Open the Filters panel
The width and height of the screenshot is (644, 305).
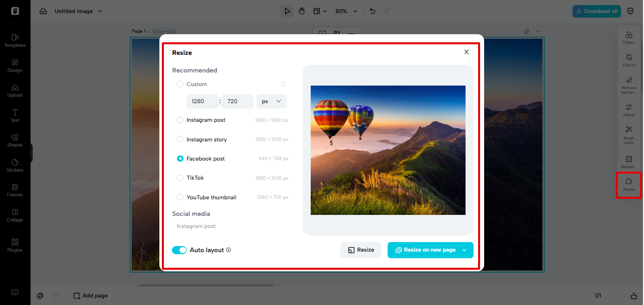(628, 38)
